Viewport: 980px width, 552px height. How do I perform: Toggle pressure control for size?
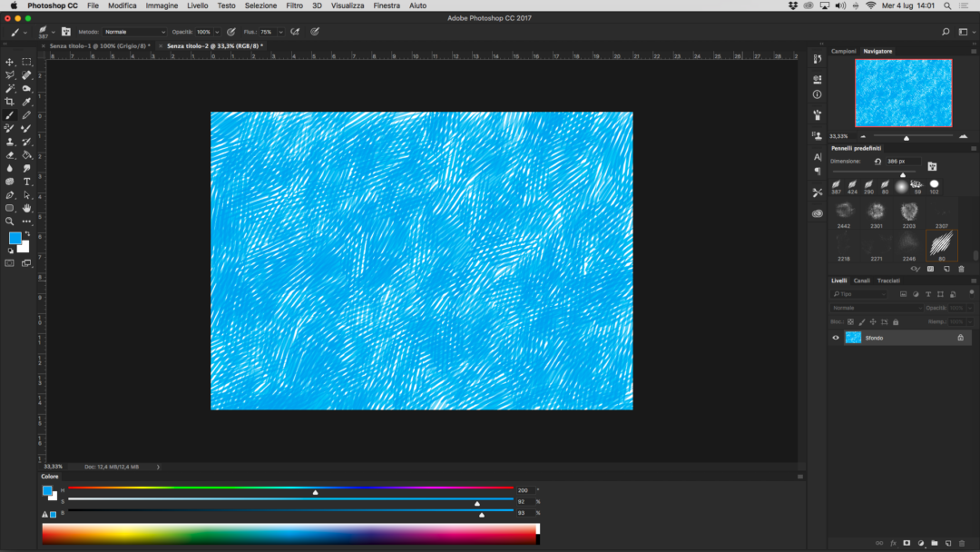(315, 32)
